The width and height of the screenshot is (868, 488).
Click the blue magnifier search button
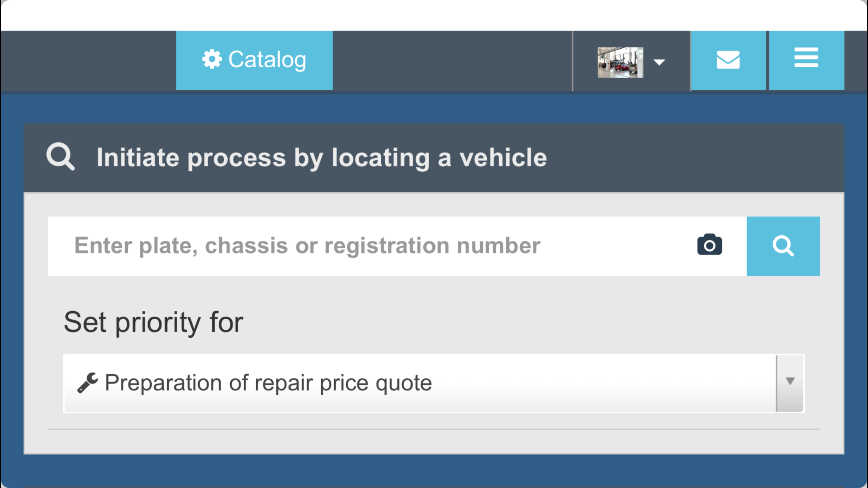point(783,246)
